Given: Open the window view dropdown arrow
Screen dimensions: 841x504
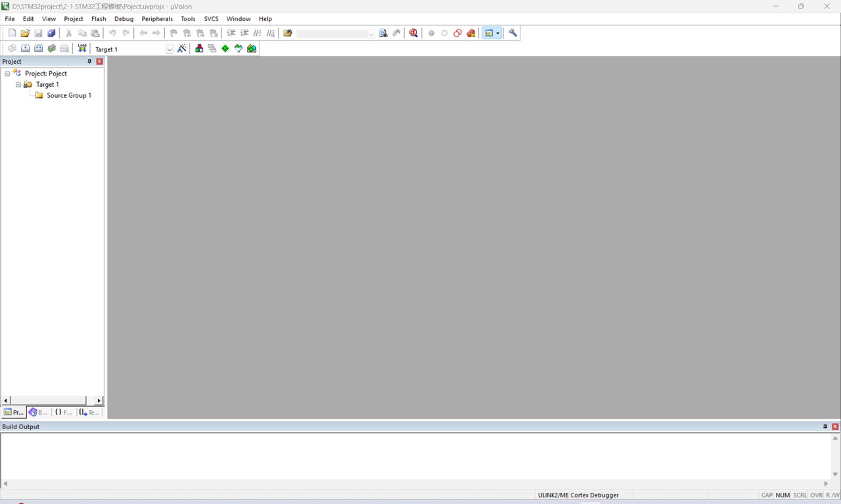Looking at the screenshot, I should [x=498, y=33].
